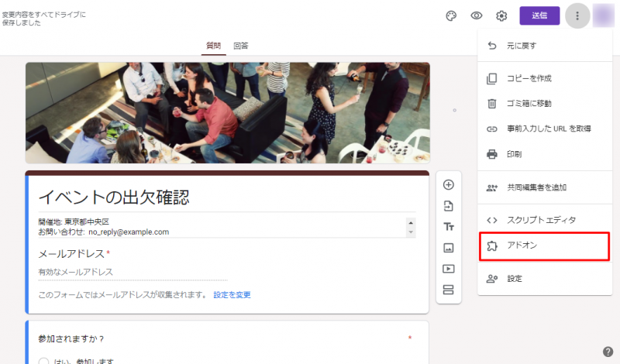
Task: Click 設定を変更 link
Action: 232,295
